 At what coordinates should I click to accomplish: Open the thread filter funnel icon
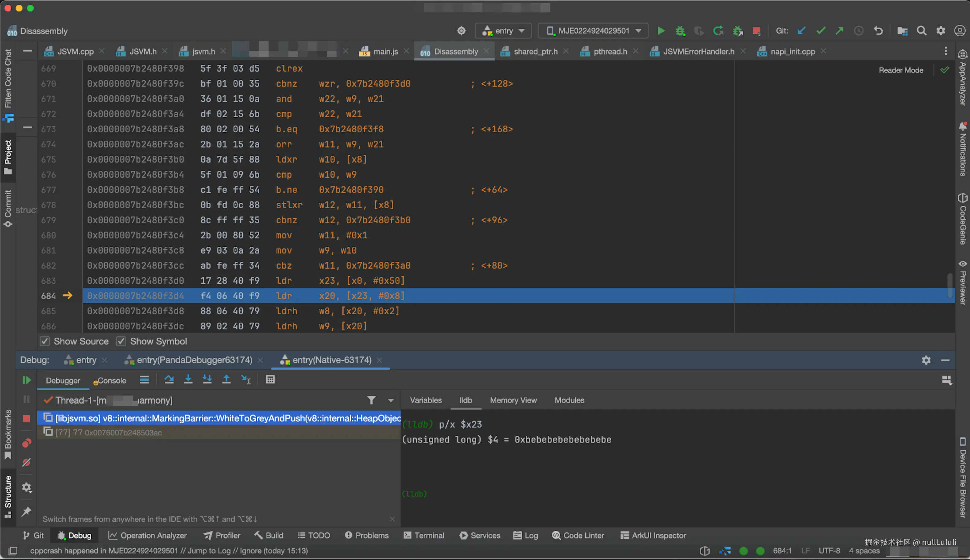pyautogui.click(x=371, y=400)
